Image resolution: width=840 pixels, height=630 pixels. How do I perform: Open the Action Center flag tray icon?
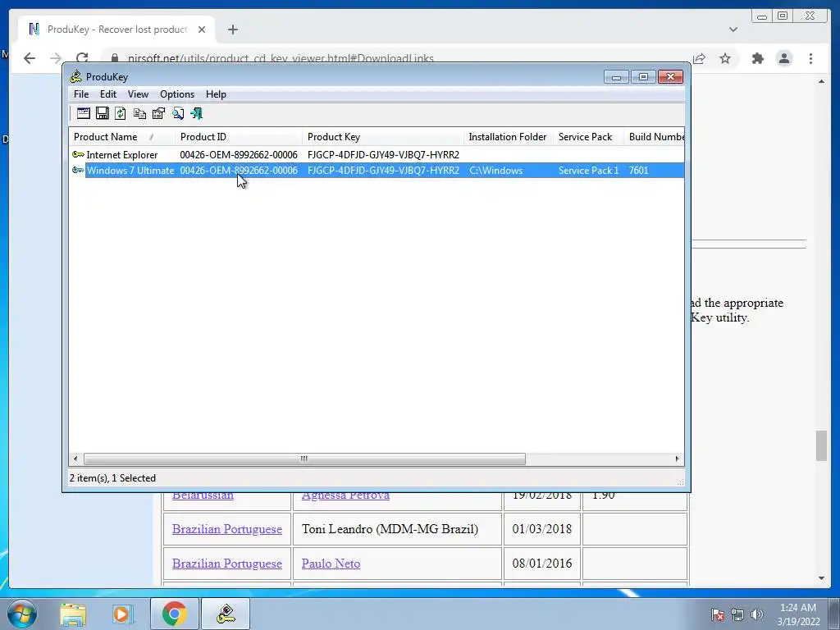click(x=718, y=614)
